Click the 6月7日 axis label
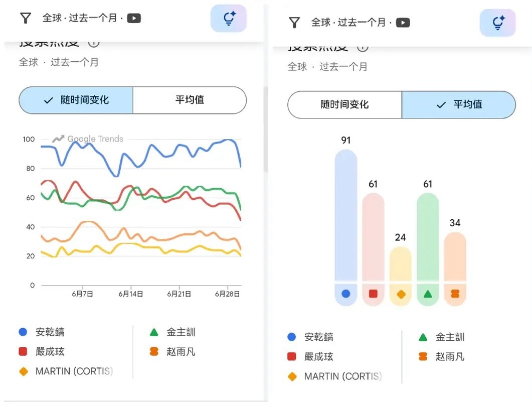The image size is (532, 406). coord(82,294)
